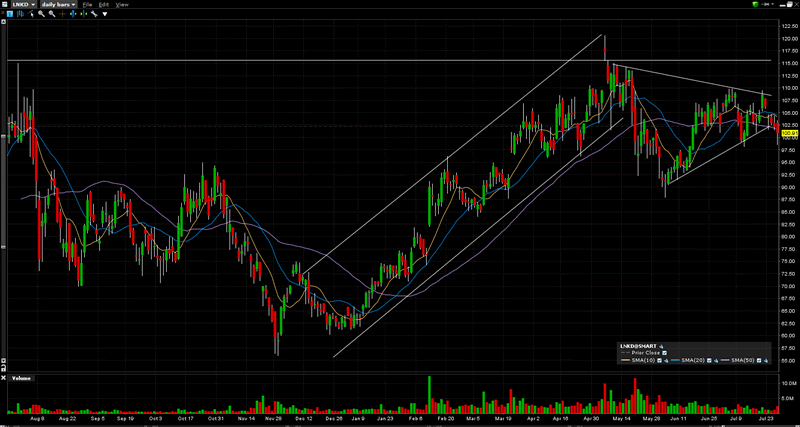
Task: Click the SMA(50) purple color line
Action: pyautogui.click(x=725, y=360)
